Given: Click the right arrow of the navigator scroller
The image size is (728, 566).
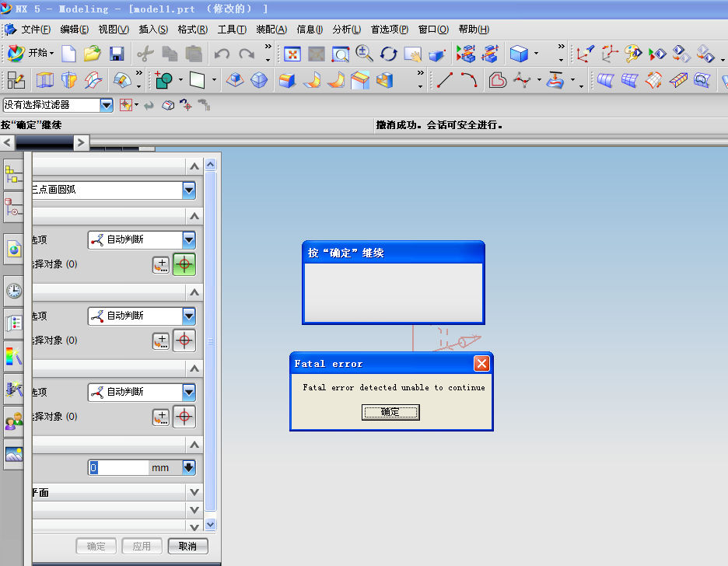Looking at the screenshot, I should tap(81, 142).
